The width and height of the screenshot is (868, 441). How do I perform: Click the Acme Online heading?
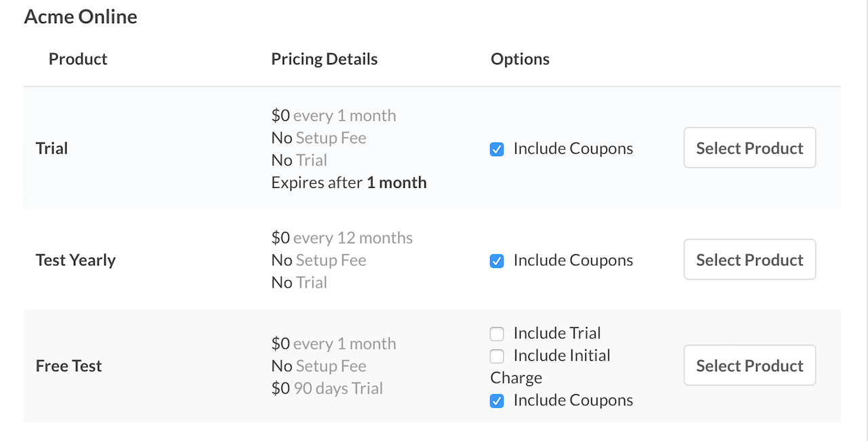click(80, 16)
